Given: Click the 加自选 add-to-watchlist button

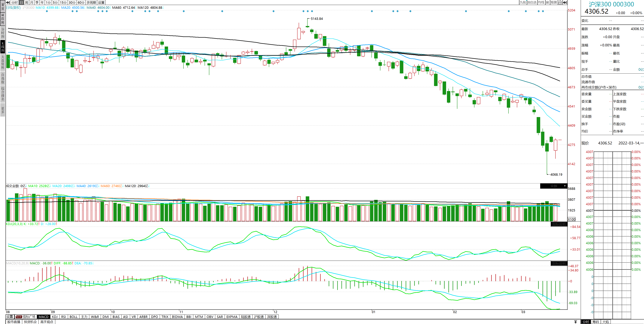Looking at the screenshot, I should pyautogui.click(x=532, y=3).
